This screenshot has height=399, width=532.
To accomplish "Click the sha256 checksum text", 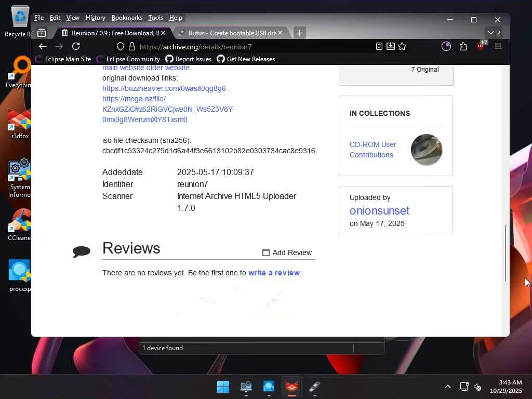I will [x=209, y=151].
